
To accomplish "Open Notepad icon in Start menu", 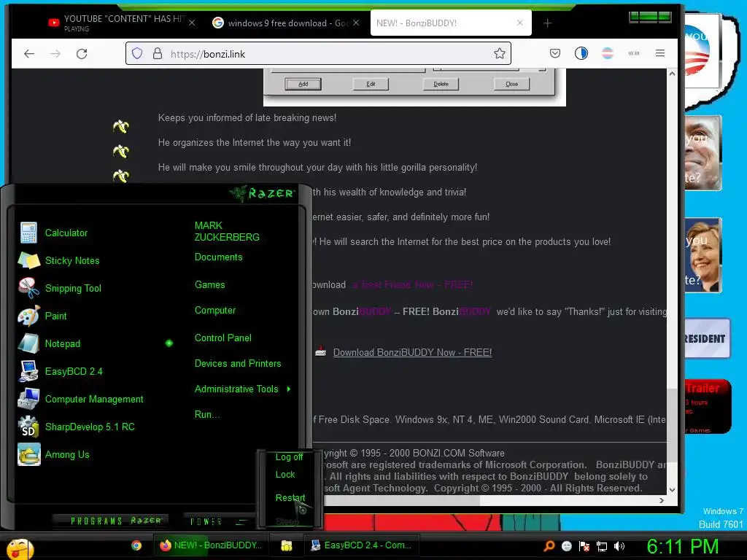I will (x=28, y=343).
